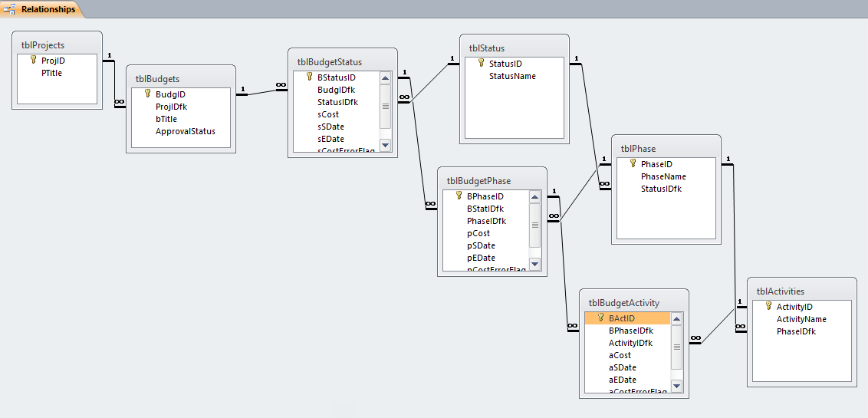Select the pCost field

[x=478, y=233]
